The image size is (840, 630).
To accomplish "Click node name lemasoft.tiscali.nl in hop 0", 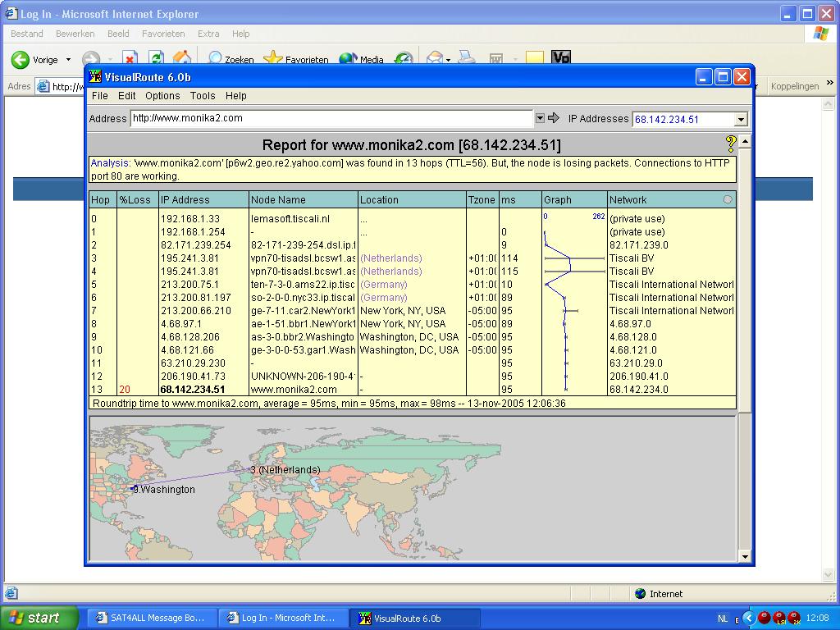I will [290, 218].
